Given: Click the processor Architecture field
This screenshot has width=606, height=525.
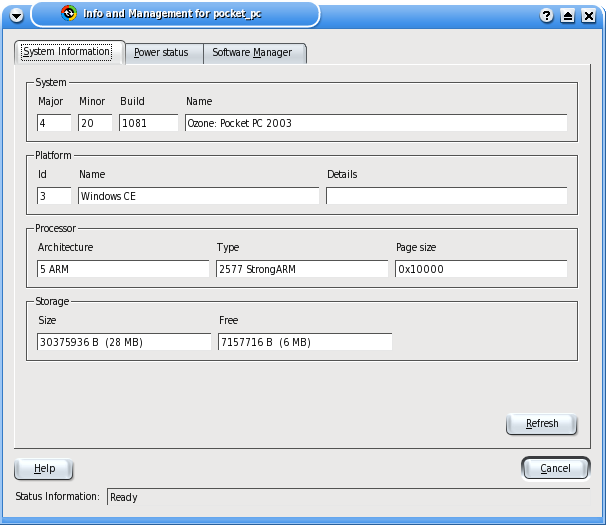Looking at the screenshot, I should (x=123, y=269).
